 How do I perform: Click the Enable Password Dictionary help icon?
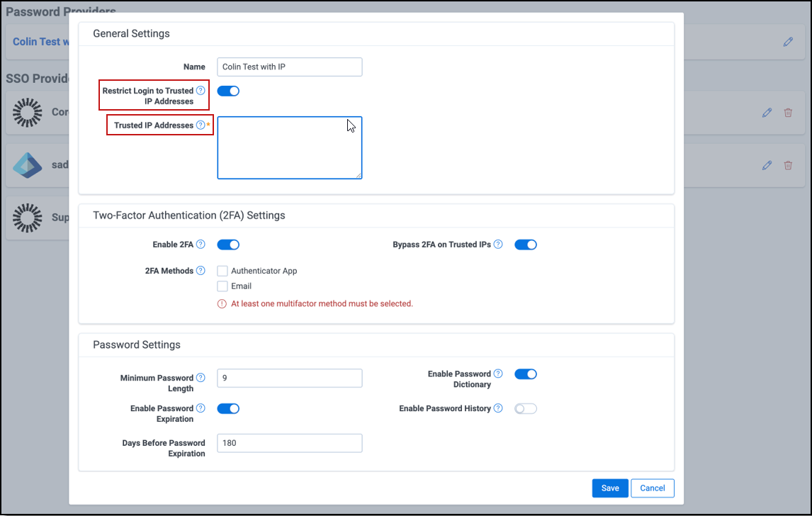tap(497, 374)
